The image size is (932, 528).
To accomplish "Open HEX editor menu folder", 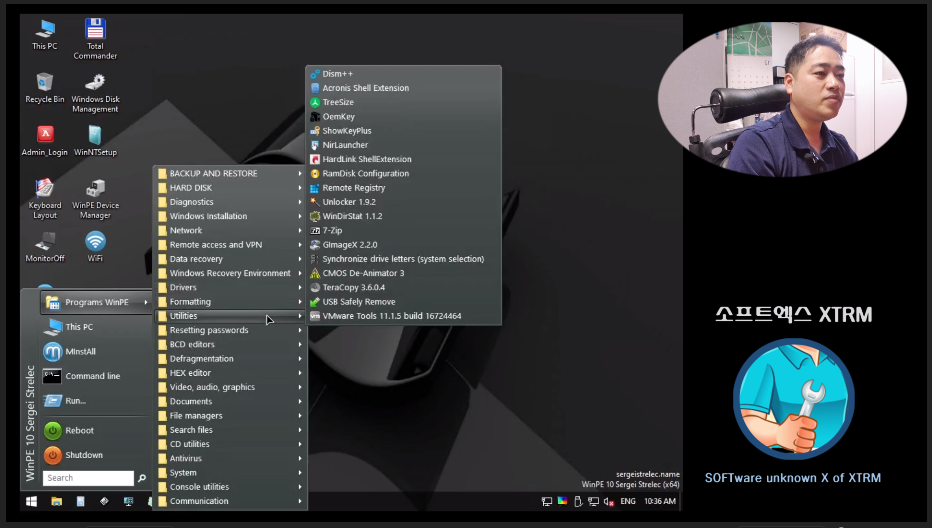I will 230,373.
